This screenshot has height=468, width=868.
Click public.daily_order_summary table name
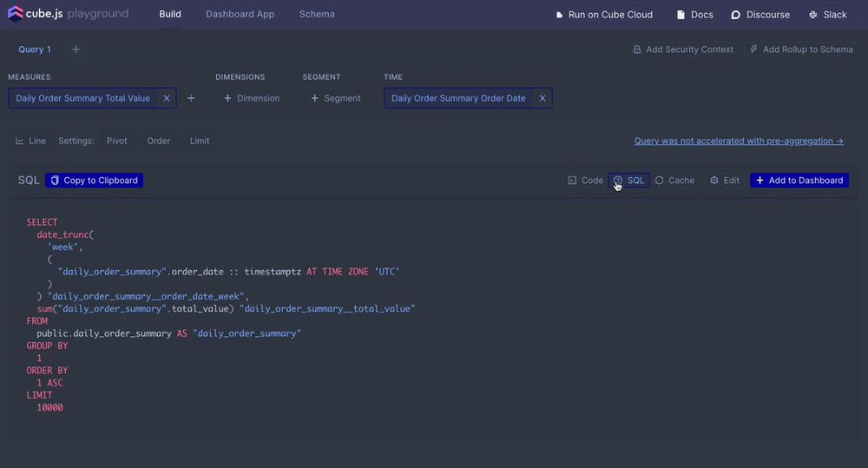pos(104,333)
